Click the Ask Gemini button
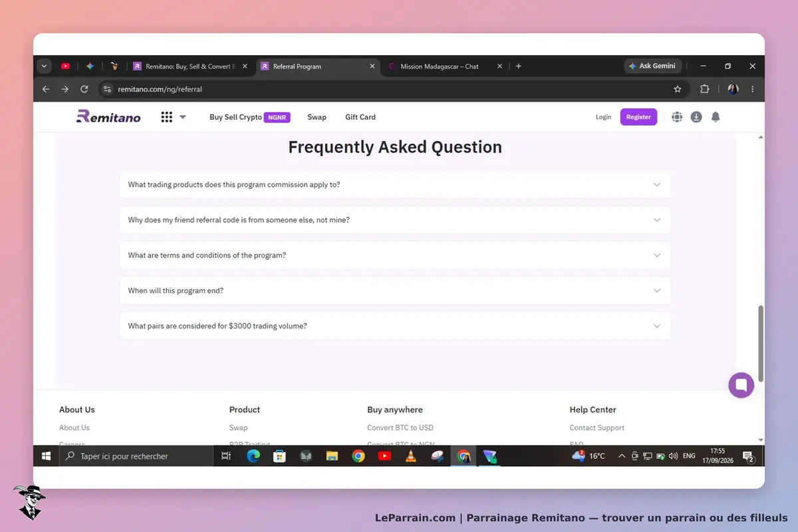Image resolution: width=798 pixels, height=532 pixels. pyautogui.click(x=652, y=66)
